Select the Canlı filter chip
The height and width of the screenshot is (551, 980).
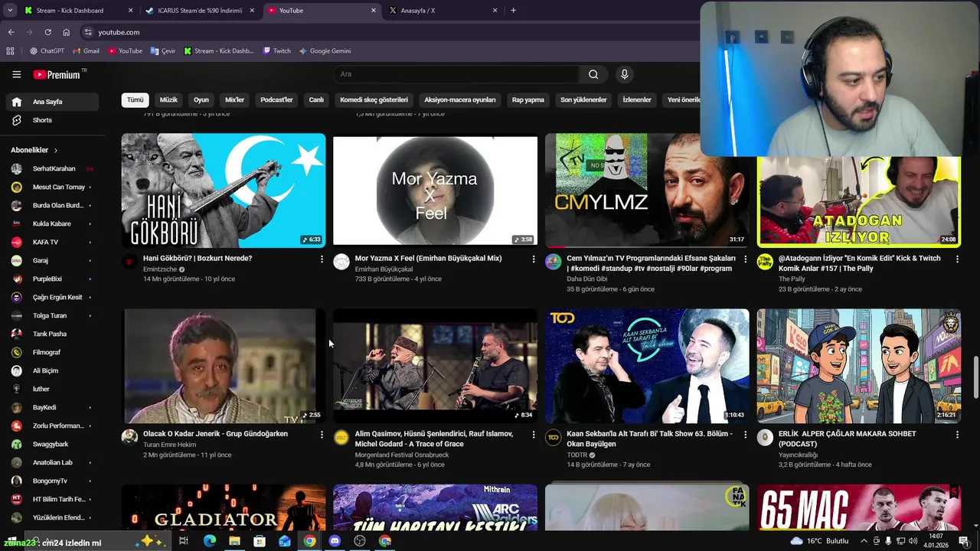(x=316, y=99)
